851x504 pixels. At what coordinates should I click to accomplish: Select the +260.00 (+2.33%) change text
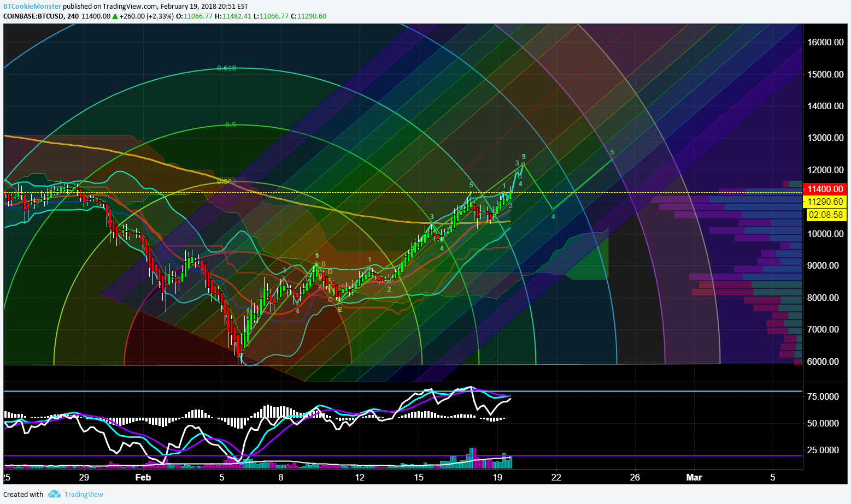(x=146, y=16)
